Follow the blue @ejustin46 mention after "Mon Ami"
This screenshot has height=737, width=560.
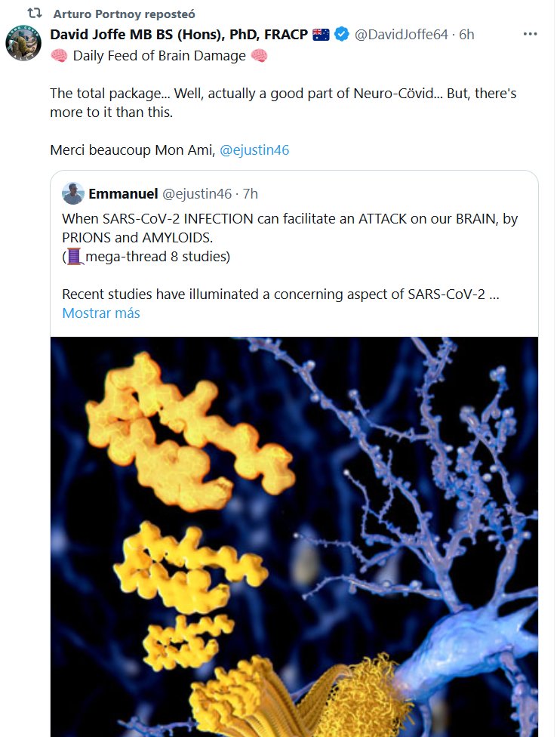(254, 150)
